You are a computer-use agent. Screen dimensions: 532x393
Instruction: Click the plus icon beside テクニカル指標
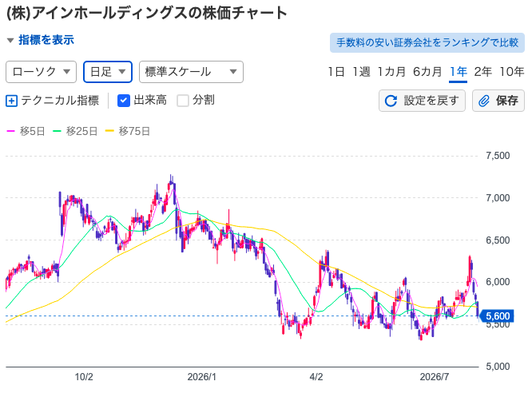11,101
